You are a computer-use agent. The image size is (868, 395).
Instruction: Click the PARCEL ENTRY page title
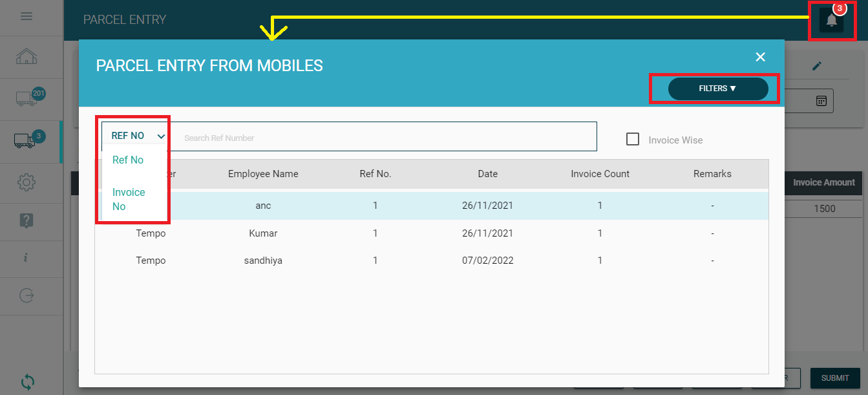tap(125, 20)
